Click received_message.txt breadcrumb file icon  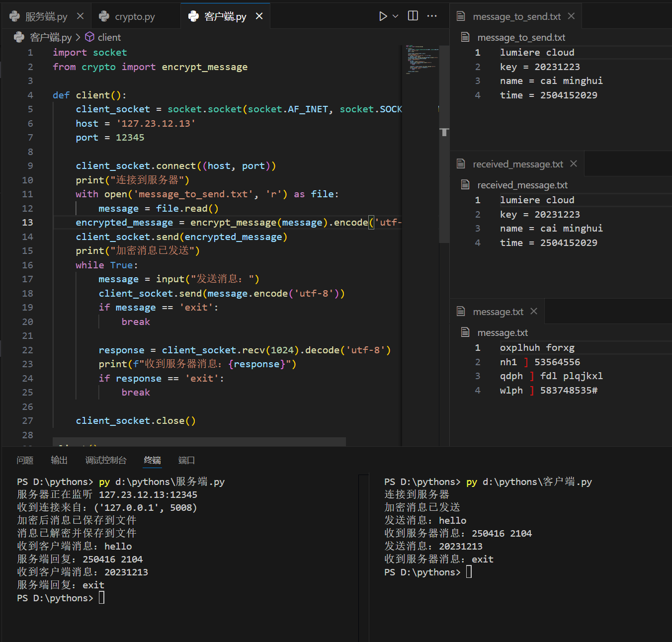(465, 185)
